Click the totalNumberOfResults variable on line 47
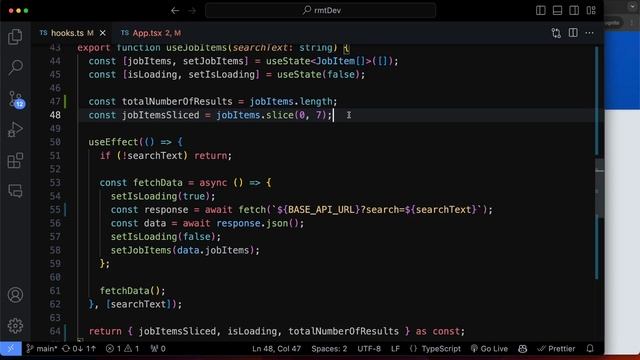640x360 pixels. (x=177, y=102)
